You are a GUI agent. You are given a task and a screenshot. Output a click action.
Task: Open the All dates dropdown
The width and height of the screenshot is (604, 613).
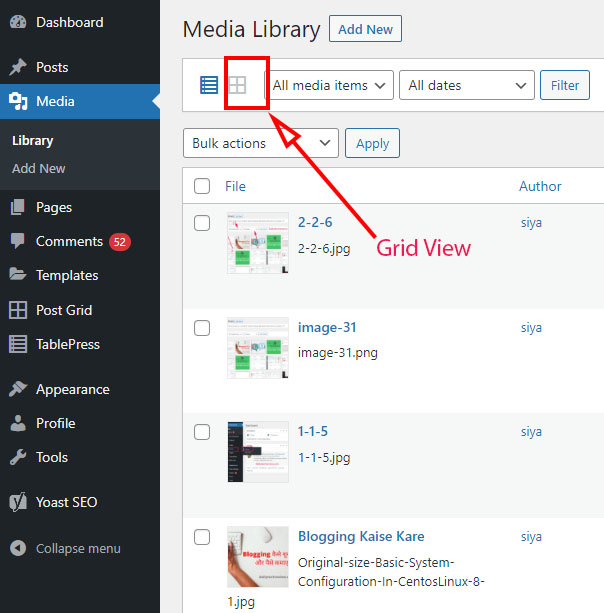(467, 85)
